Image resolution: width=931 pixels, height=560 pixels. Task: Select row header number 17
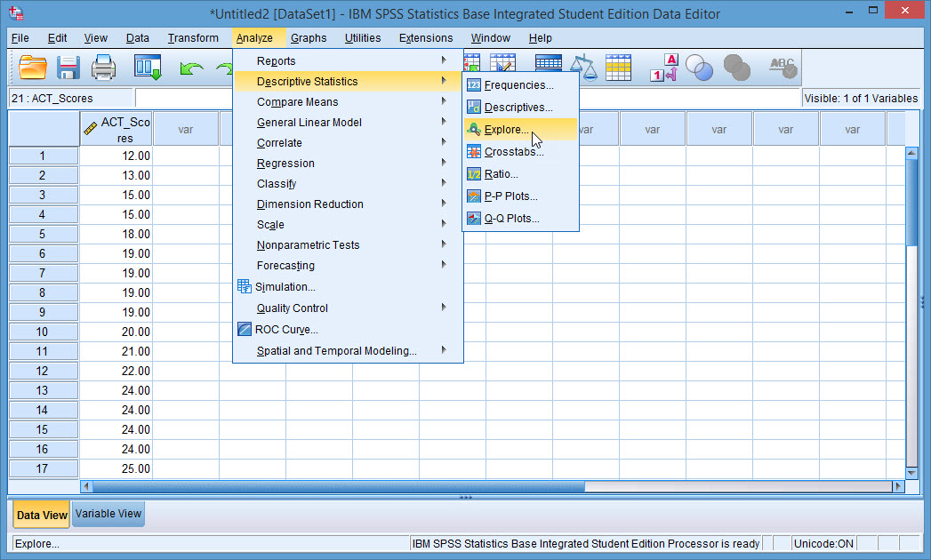[x=44, y=468]
